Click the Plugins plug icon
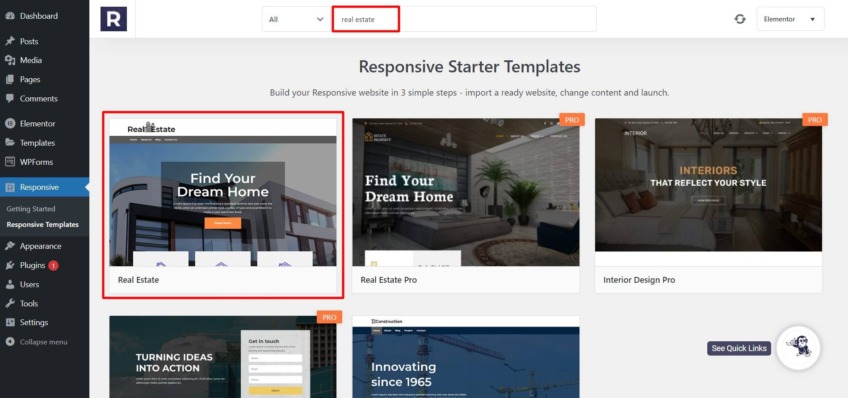This screenshot has height=398, width=848. (x=10, y=265)
